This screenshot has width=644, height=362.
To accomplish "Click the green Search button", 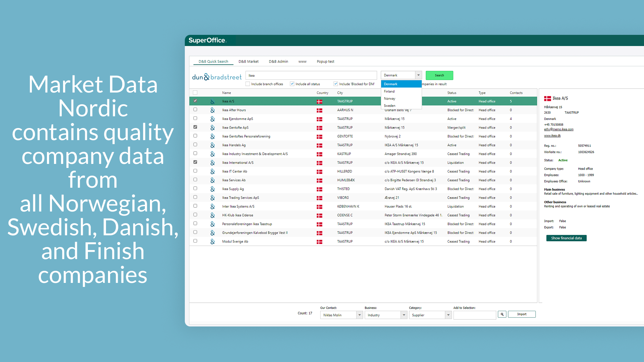I will [439, 75].
